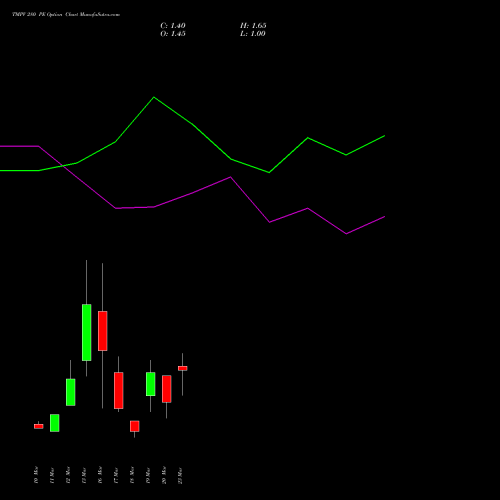Click the '13 Mar' date axis label
The image size is (500, 500).
(84, 475)
